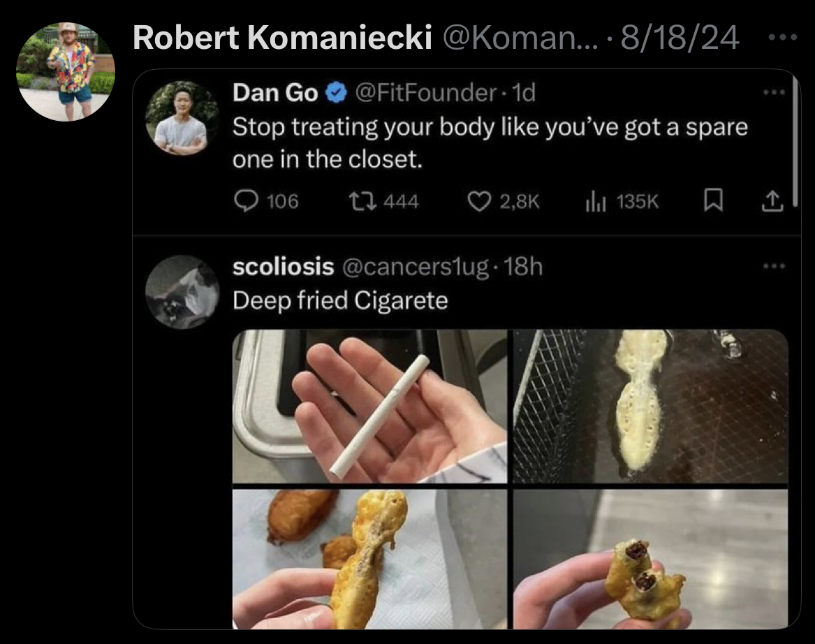Screen dimensions: 815x644
Task: Click the Robert Komaniecki display name
Action: (281, 38)
